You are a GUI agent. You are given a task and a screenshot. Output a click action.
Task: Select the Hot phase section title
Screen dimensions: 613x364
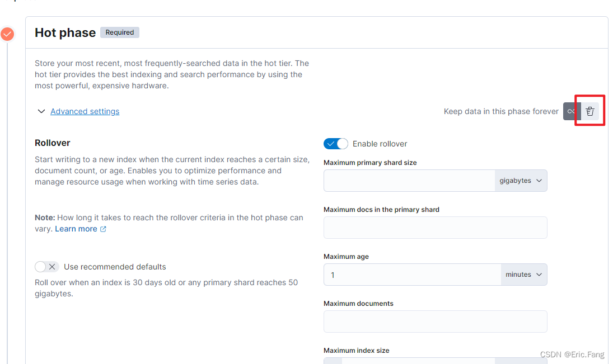(x=65, y=32)
